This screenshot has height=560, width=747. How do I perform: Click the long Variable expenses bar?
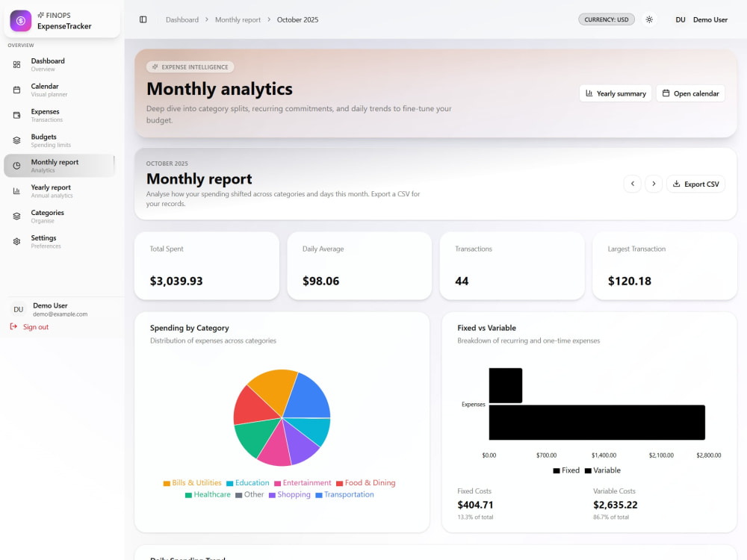pos(597,423)
